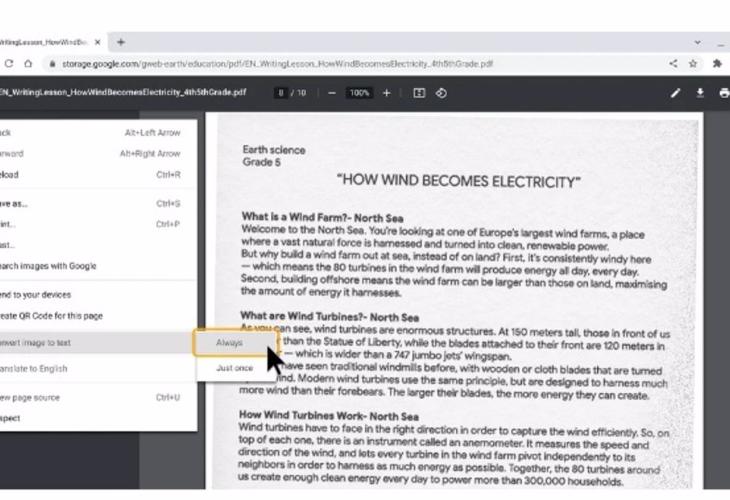The height and width of the screenshot is (500, 730).
Task: Click the 'View page source' menu entry
Action: point(30,397)
